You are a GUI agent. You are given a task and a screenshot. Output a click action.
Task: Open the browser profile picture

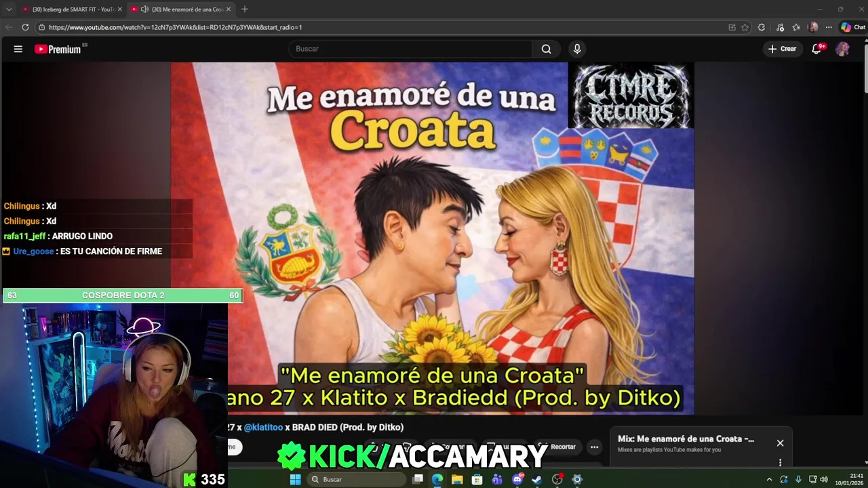click(813, 27)
